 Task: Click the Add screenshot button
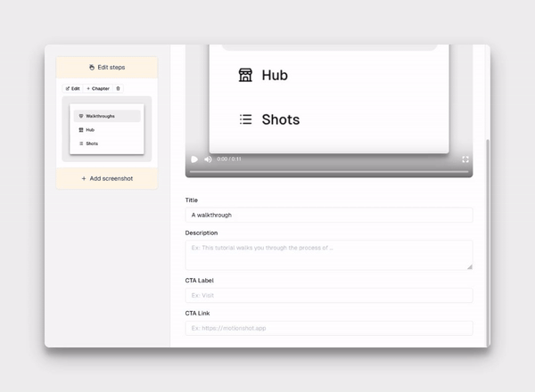coord(107,178)
